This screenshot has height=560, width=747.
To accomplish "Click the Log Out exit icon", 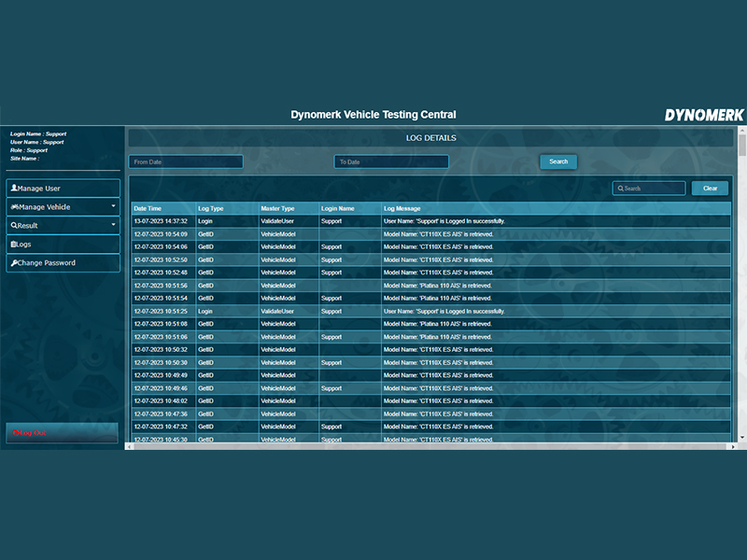I will (17, 433).
